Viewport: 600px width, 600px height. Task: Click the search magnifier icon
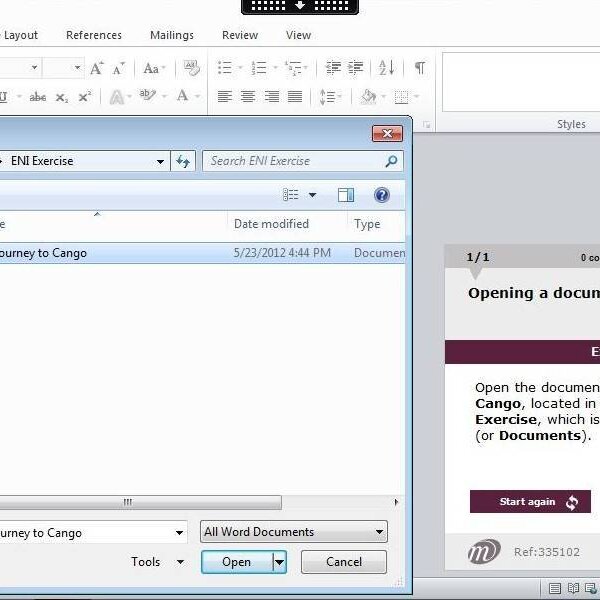click(x=391, y=161)
